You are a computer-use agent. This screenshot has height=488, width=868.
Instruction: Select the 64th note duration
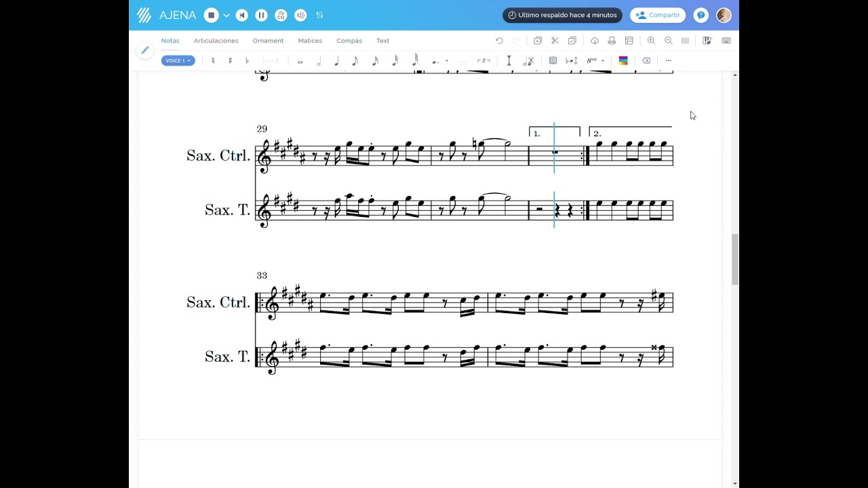click(x=415, y=60)
